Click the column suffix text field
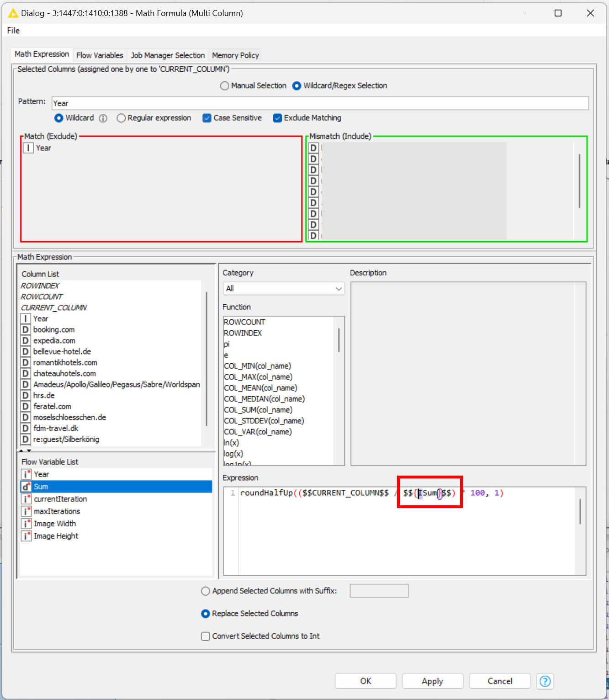This screenshot has height=700, width=609. tap(379, 591)
